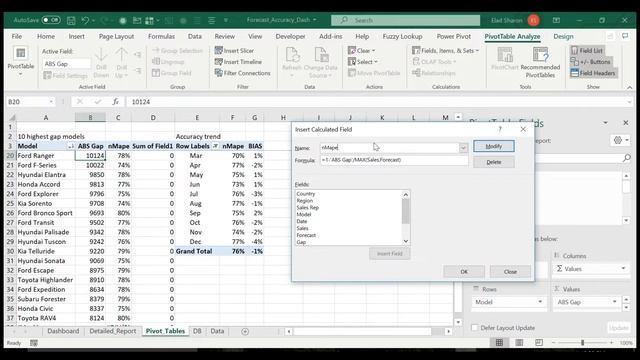
Task: Click the Modify button
Action: click(493, 146)
